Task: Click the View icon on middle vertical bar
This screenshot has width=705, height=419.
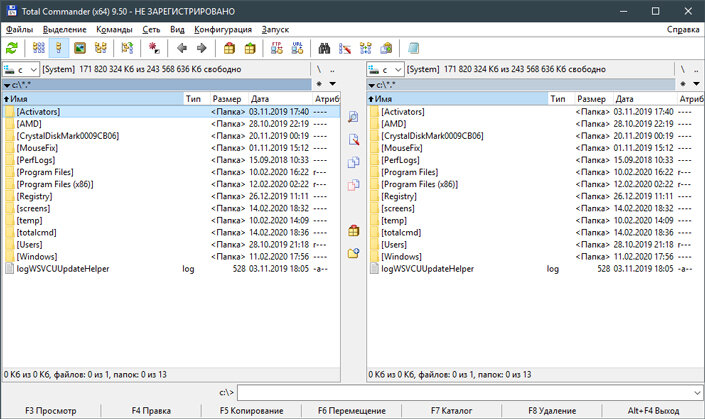Action: tap(353, 117)
